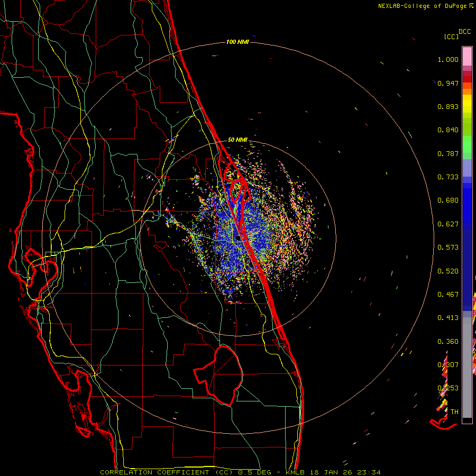Screen dimensions: 476x476
Task: Click the 0.627 scale value
Action: click(448, 224)
